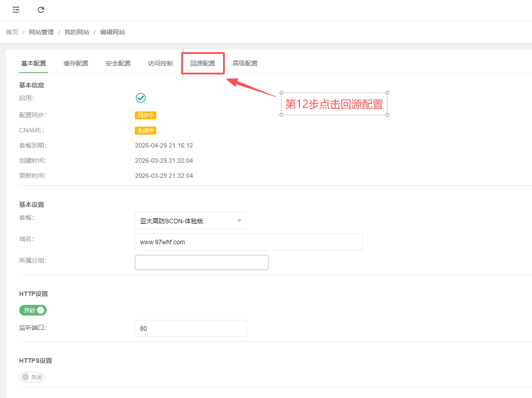Click the green enabled checkmark icon
Screen dimensions: 532x398
pyautogui.click(x=141, y=98)
